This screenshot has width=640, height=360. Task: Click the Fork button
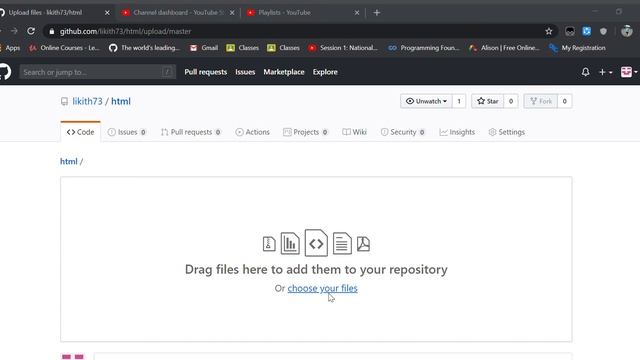(x=541, y=101)
